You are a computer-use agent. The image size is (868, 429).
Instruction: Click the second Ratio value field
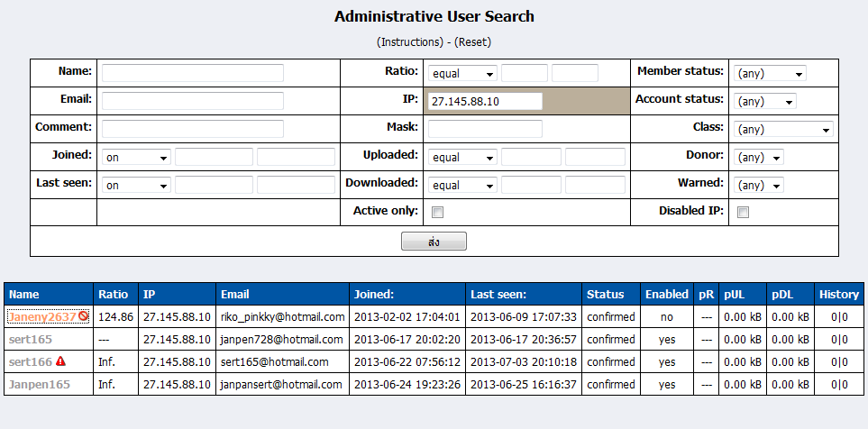(574, 72)
